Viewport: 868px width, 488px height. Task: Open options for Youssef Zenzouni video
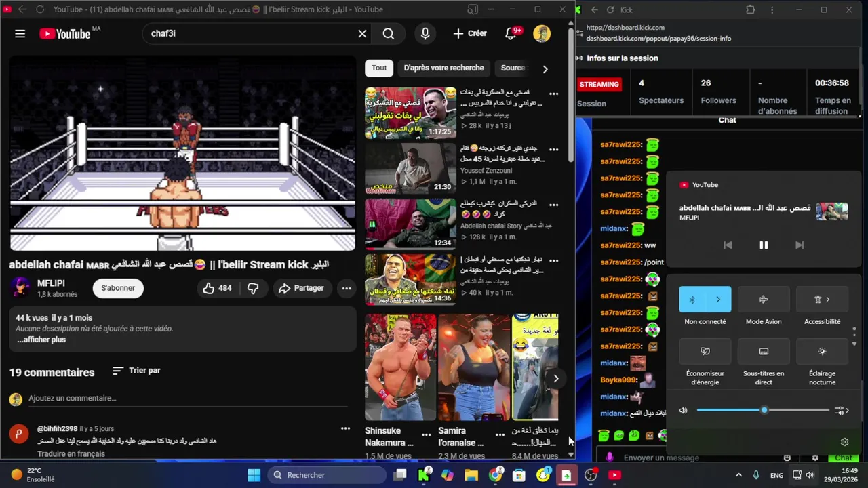pos(553,149)
